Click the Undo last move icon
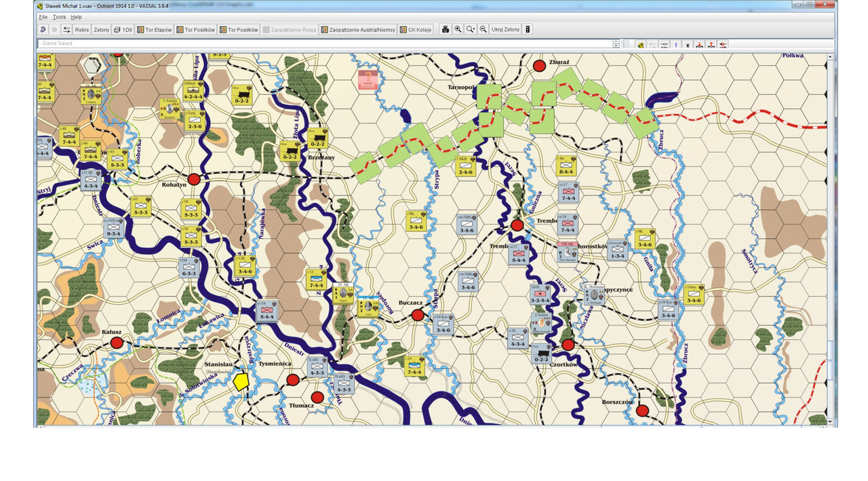 pyautogui.click(x=43, y=30)
